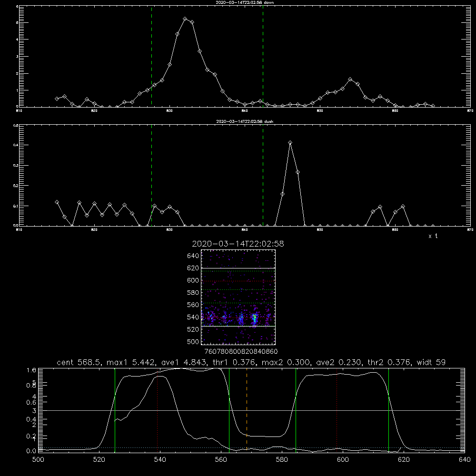The height and width of the screenshot is (476, 476).
Task: Click the 'x t' label below dusk plot
Action: pyautogui.click(x=433, y=236)
